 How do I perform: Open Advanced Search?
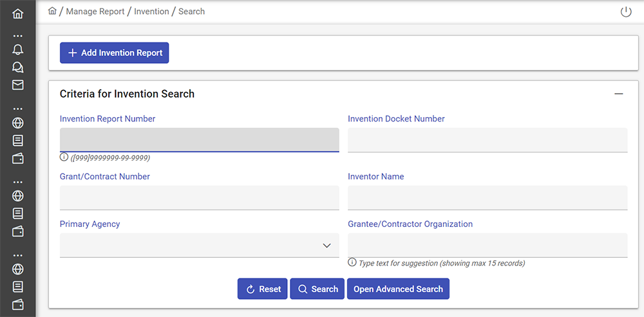coord(398,289)
